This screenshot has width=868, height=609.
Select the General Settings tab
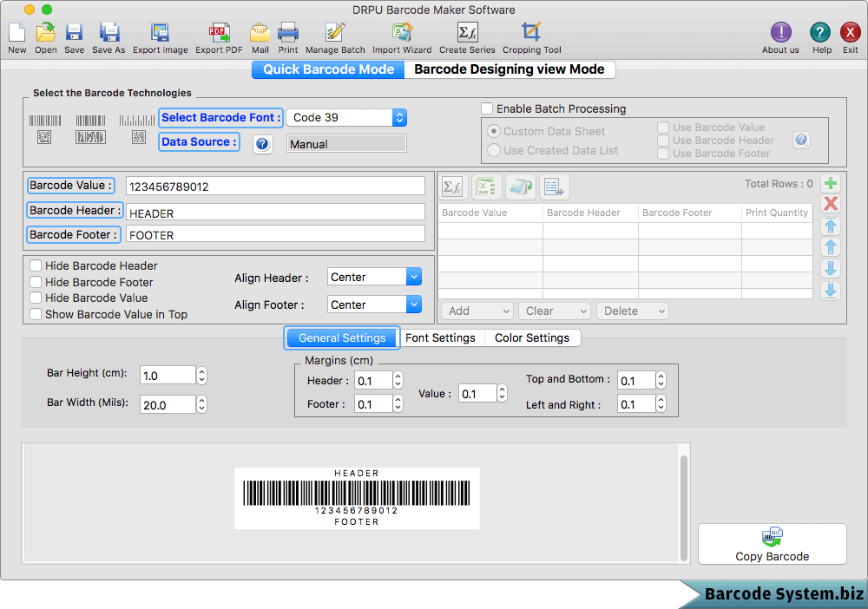(x=342, y=338)
